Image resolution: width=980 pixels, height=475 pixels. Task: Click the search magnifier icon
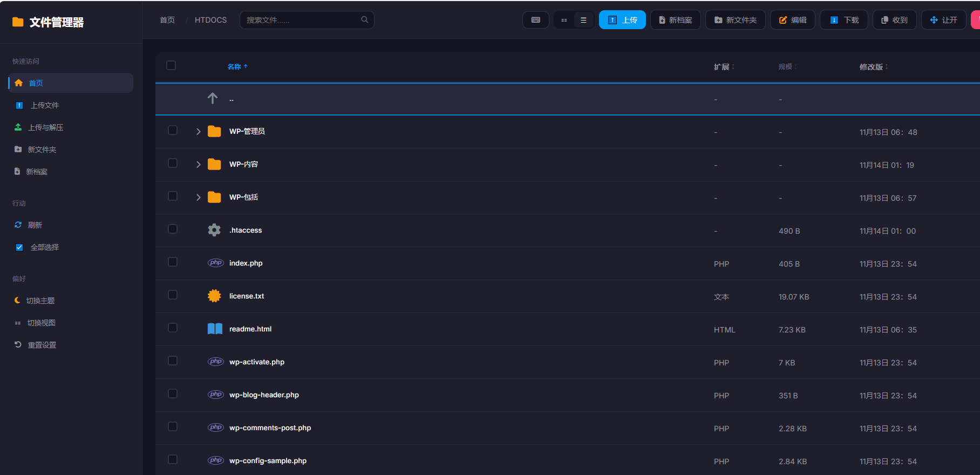[365, 19]
